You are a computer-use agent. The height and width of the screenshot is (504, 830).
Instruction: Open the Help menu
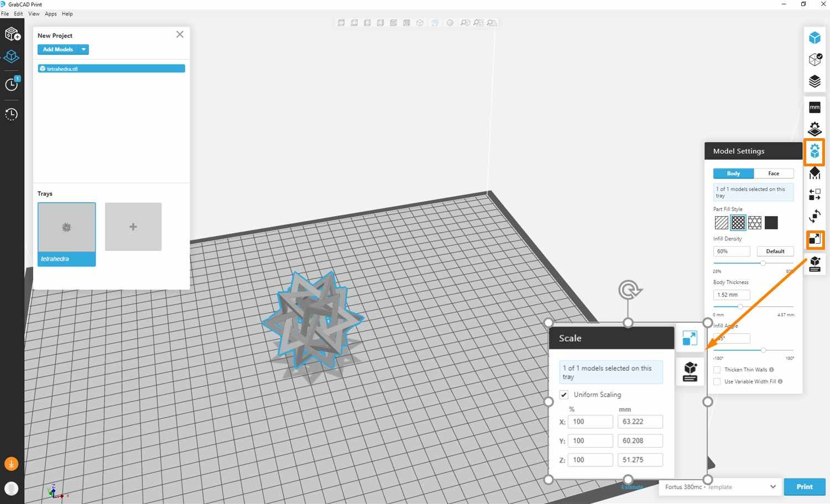(67, 14)
